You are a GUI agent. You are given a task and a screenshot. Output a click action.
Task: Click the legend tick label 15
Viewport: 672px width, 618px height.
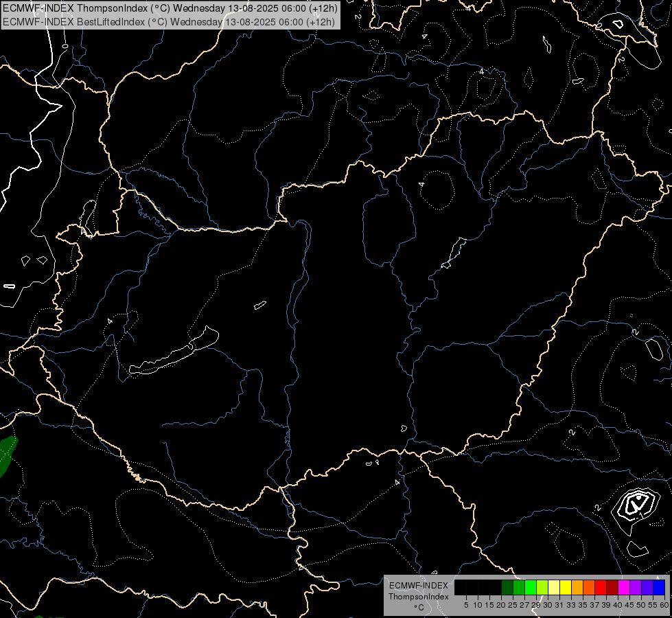pyautogui.click(x=489, y=605)
